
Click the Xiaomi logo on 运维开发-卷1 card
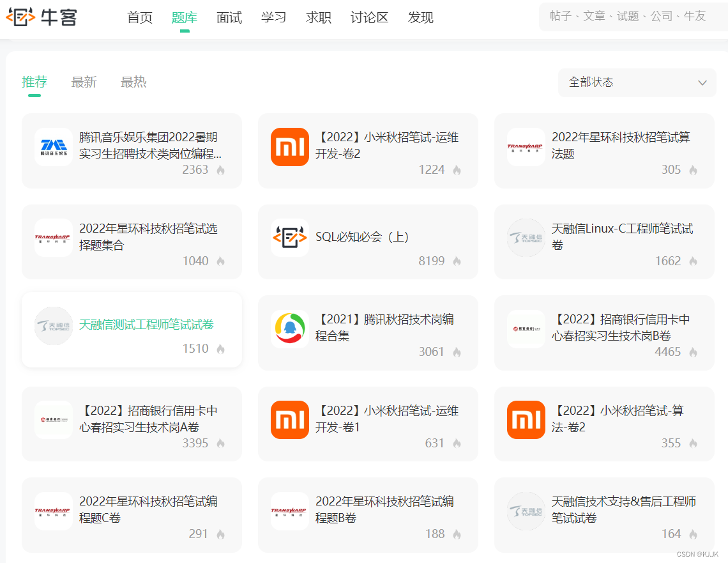pos(290,420)
